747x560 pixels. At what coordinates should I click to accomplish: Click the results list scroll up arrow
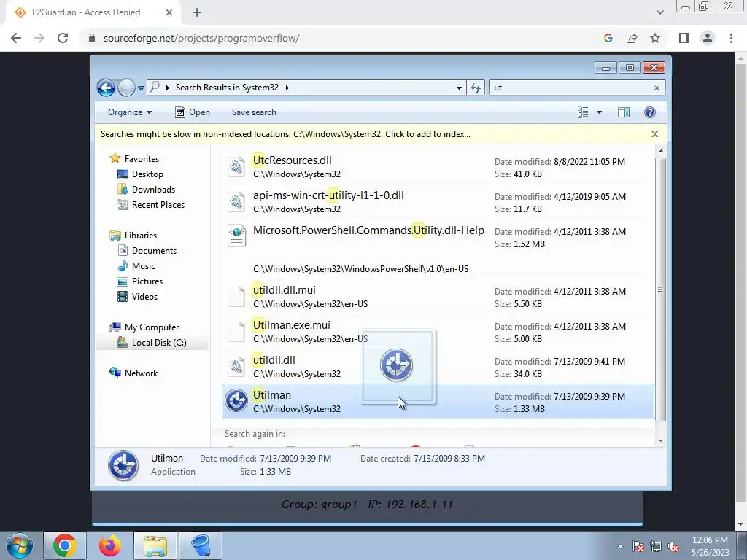point(661,152)
